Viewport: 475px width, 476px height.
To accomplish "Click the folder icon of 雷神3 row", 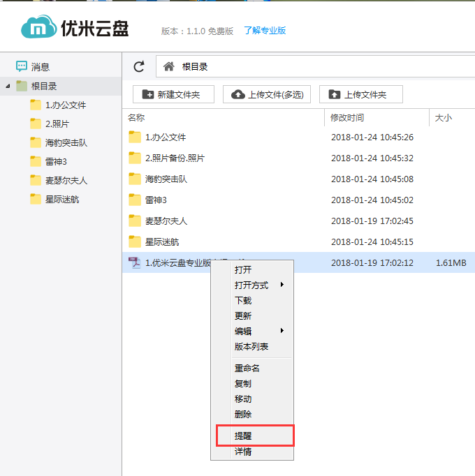I will click(135, 200).
